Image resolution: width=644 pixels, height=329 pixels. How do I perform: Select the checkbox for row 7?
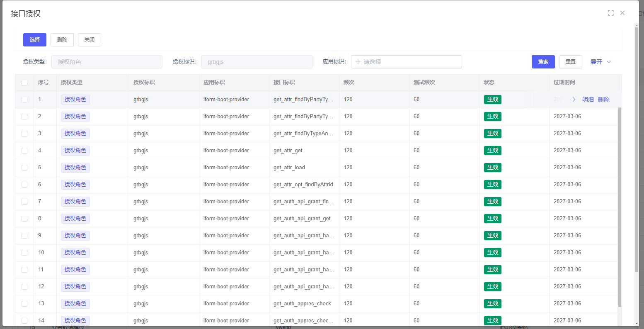[24, 202]
